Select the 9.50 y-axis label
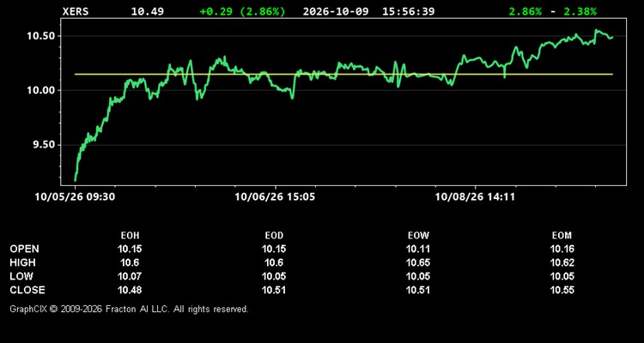The image size is (644, 343). (45, 145)
